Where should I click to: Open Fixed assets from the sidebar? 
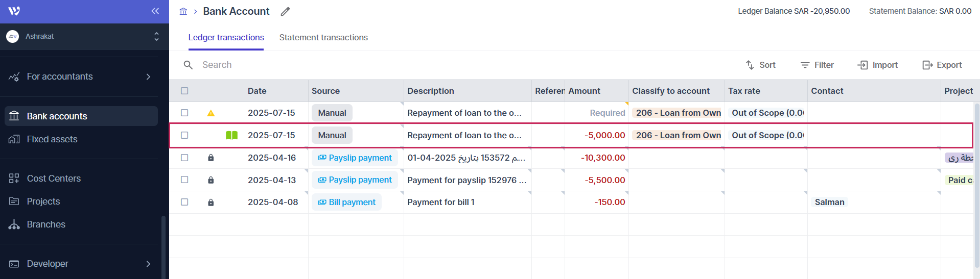pos(52,139)
